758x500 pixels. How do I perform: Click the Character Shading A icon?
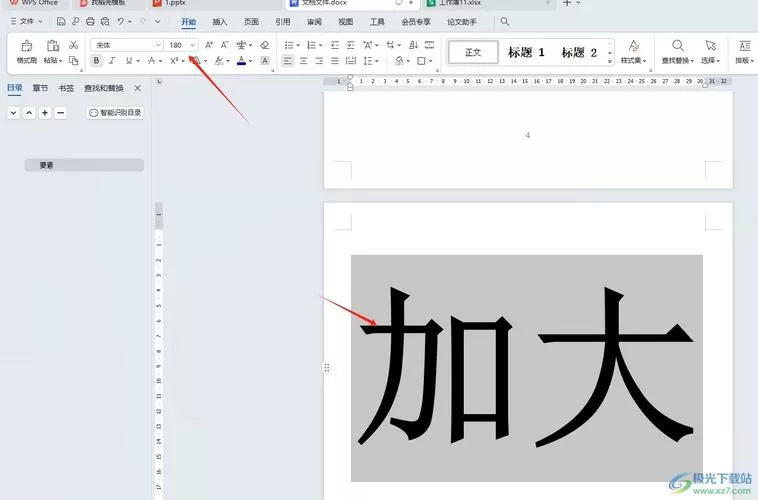[264, 60]
